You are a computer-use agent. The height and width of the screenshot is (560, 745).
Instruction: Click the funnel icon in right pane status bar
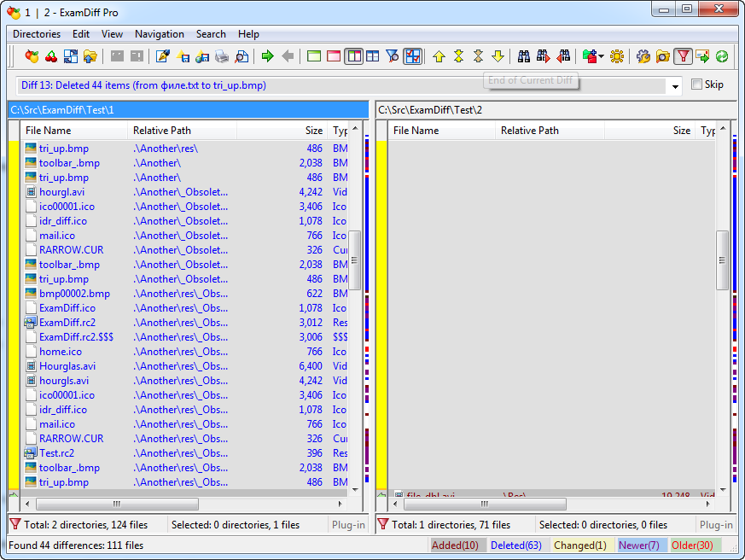[x=383, y=524]
